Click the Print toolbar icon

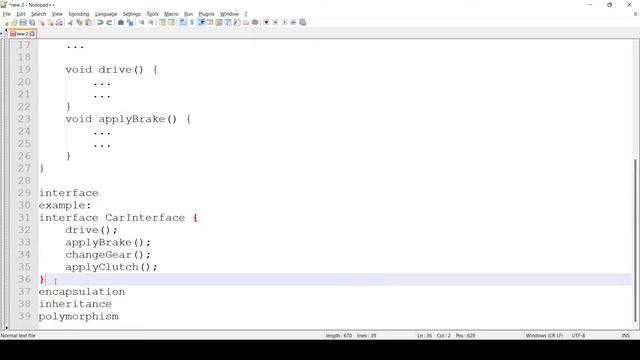(59, 22)
